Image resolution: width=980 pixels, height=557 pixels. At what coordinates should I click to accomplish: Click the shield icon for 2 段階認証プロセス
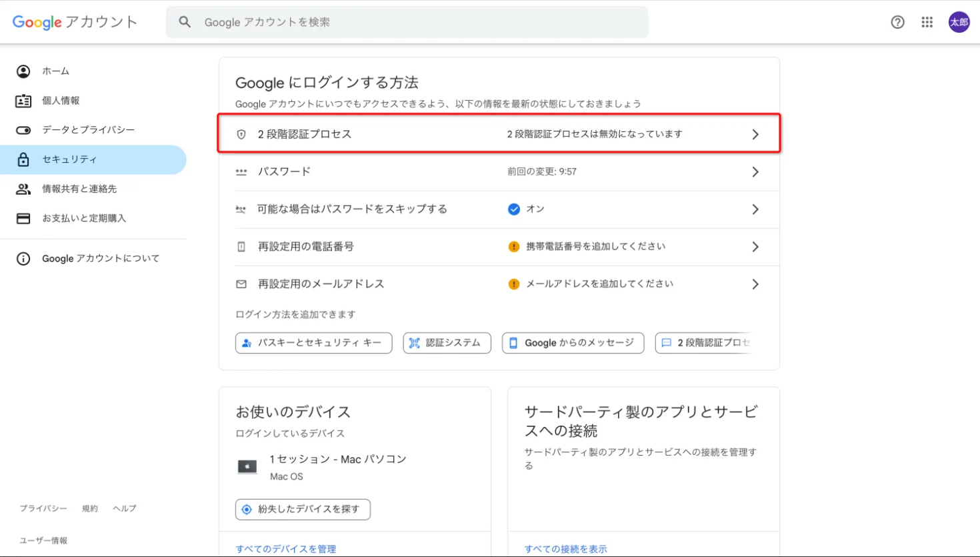pos(241,134)
